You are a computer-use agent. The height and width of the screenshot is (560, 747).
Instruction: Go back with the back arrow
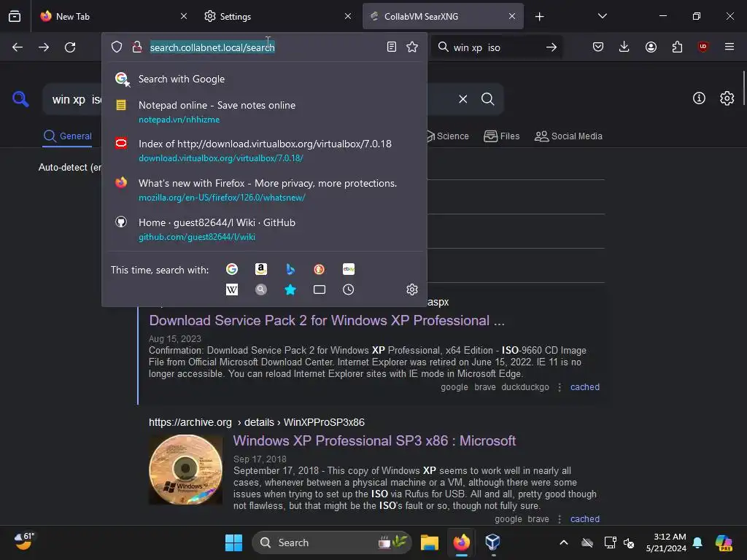pyautogui.click(x=18, y=47)
